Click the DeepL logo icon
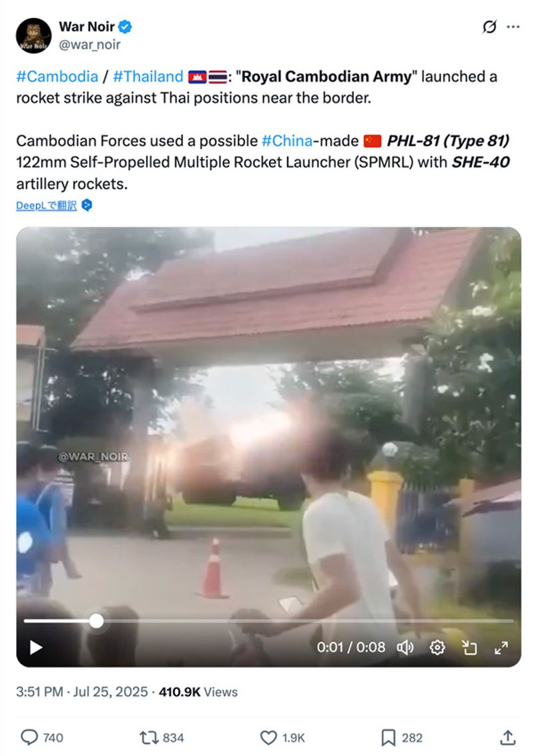Image resolution: width=534 pixels, height=756 pixels. click(x=87, y=205)
